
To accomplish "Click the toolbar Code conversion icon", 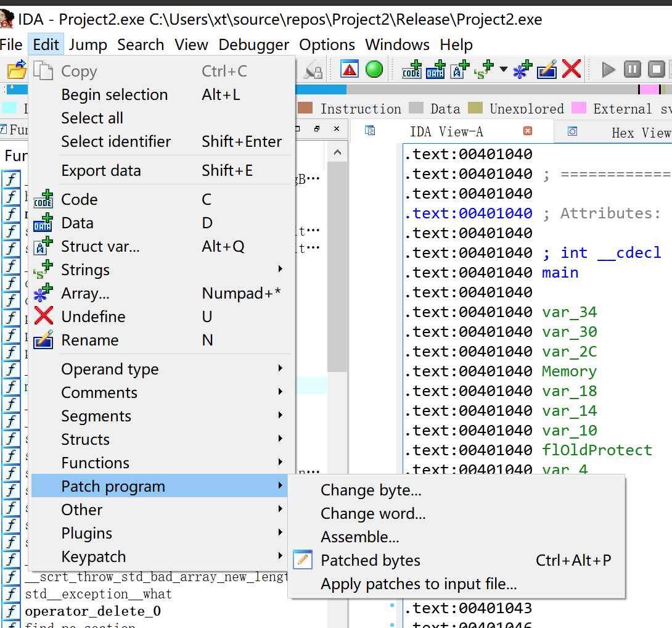I will 411,70.
